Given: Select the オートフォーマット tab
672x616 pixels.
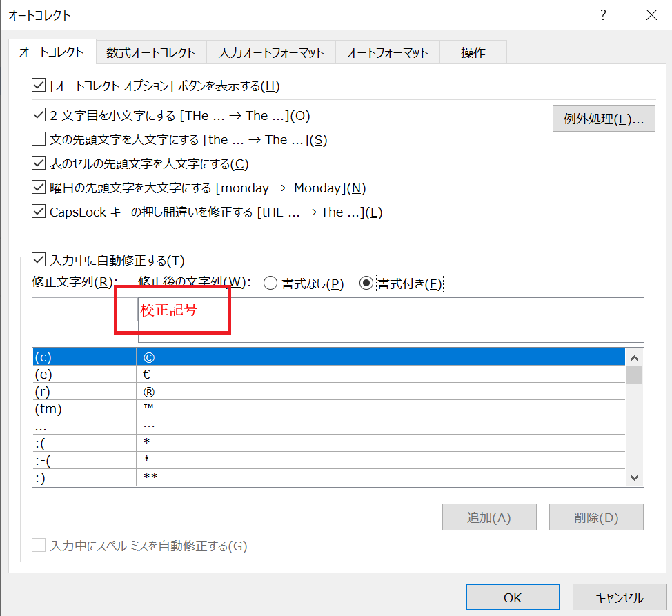Looking at the screenshot, I should 388,52.
